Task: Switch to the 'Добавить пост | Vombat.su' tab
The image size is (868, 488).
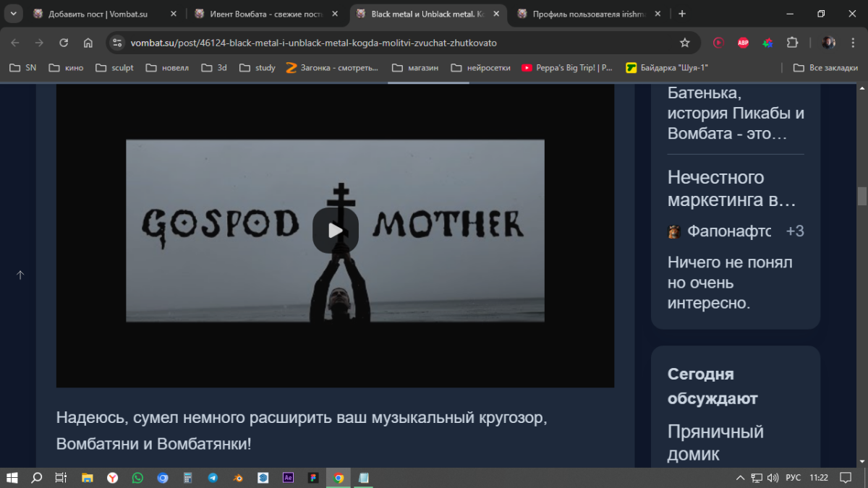Action: [98, 14]
